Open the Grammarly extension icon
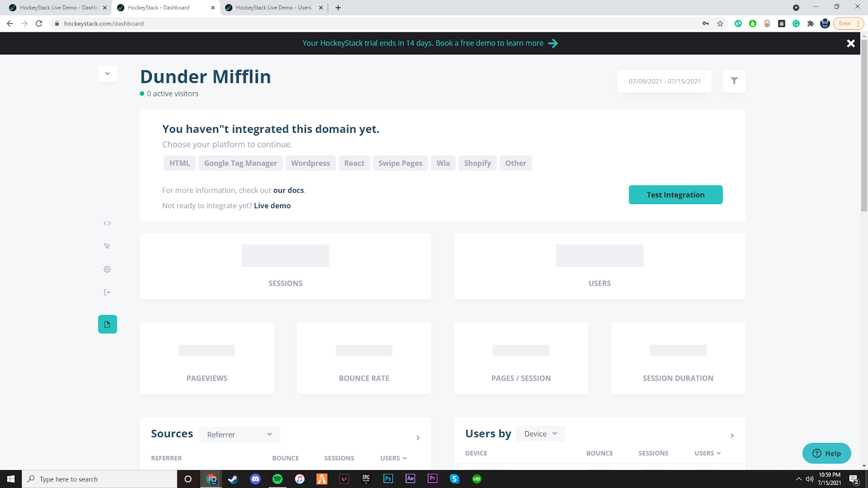This screenshot has width=868, height=488. click(796, 23)
